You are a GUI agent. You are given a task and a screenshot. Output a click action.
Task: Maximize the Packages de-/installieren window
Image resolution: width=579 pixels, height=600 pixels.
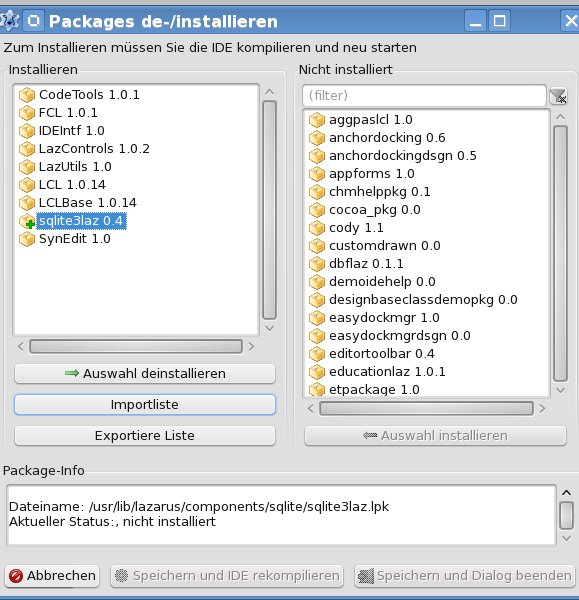[x=499, y=21]
